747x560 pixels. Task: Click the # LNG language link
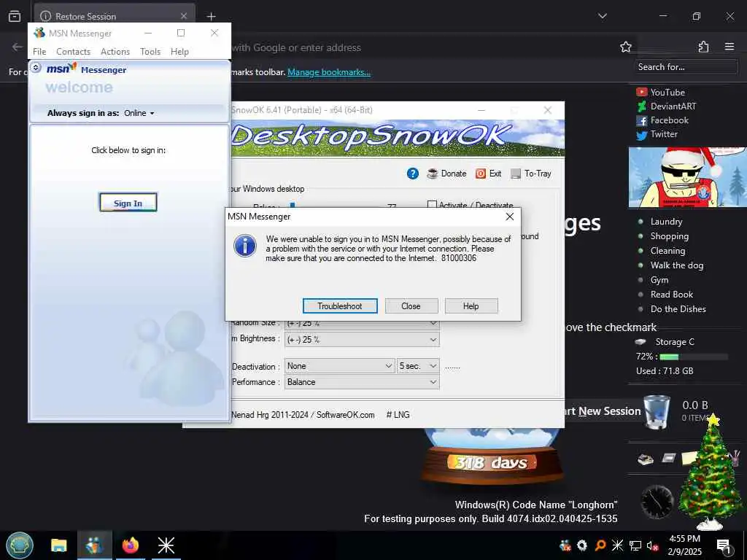click(398, 415)
